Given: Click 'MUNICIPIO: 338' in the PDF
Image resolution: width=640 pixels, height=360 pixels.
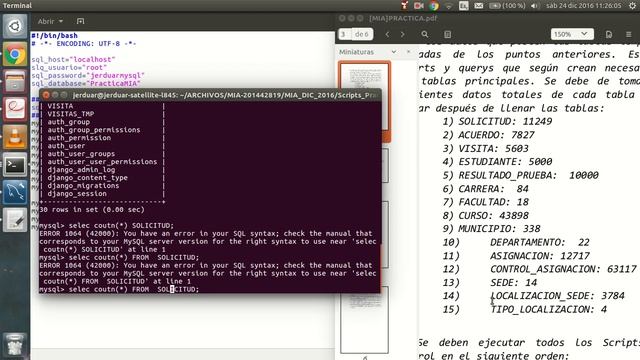Looking at the screenshot, I should 499,229.
